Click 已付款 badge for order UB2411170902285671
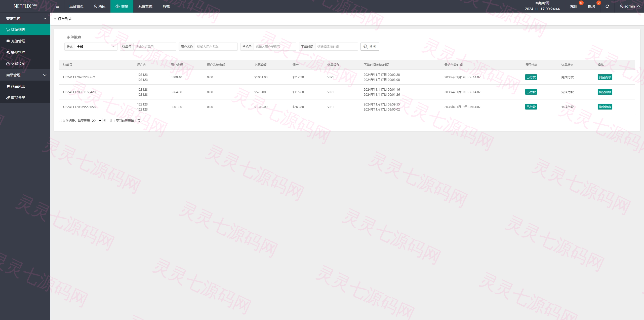Viewport: 644px width, 320px height. pos(531,77)
